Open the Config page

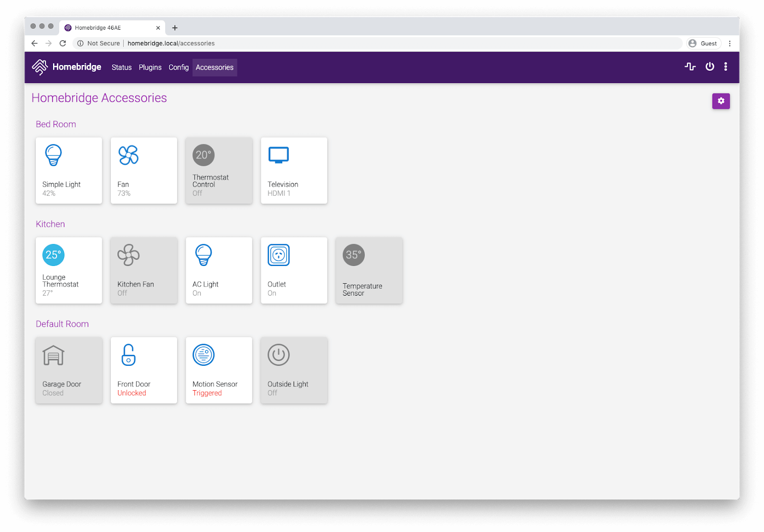[x=179, y=67]
